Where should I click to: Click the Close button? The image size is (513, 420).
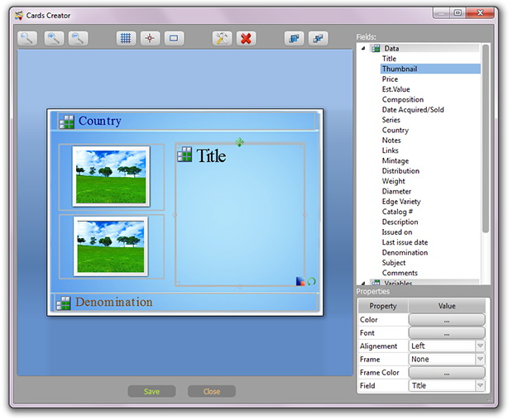(212, 391)
